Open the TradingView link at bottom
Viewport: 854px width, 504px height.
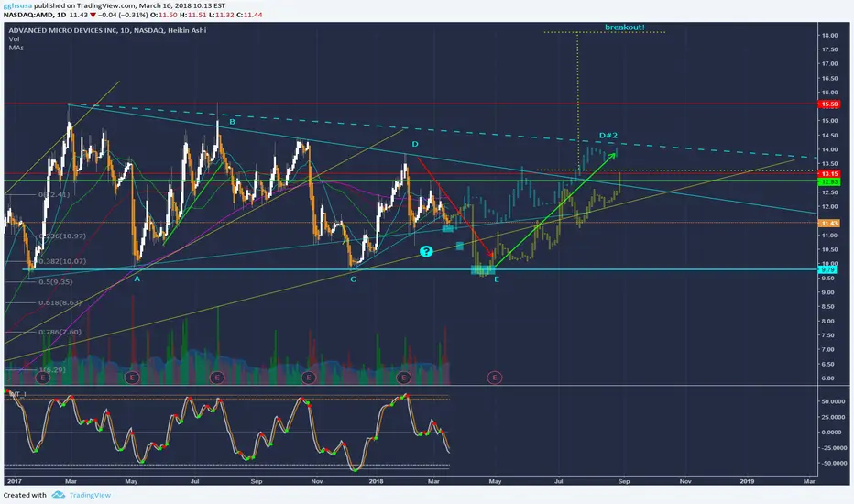point(90,495)
